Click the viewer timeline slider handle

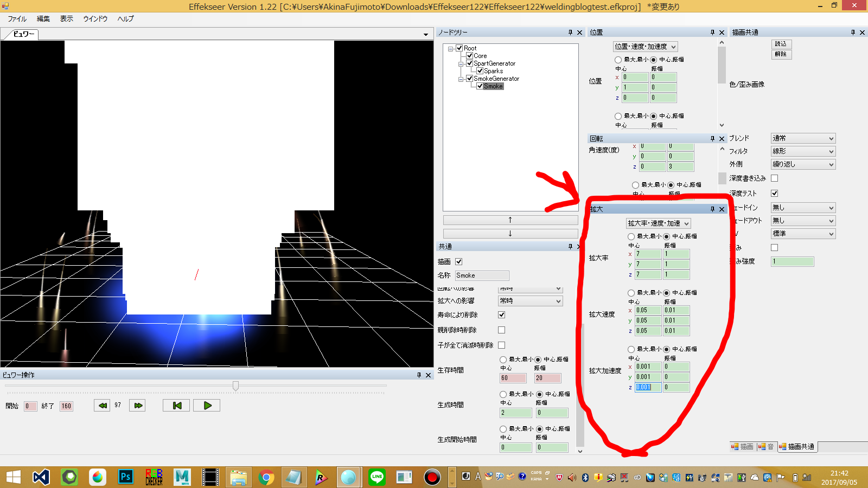(235, 386)
